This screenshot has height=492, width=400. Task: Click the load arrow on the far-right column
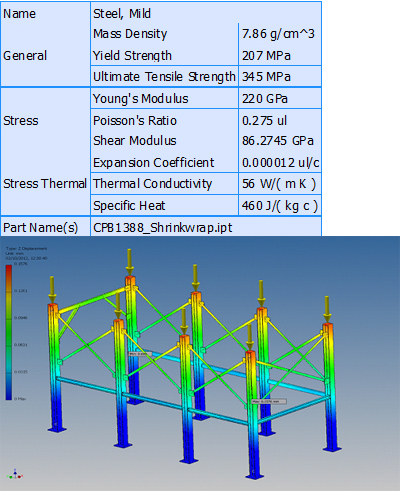click(x=327, y=309)
